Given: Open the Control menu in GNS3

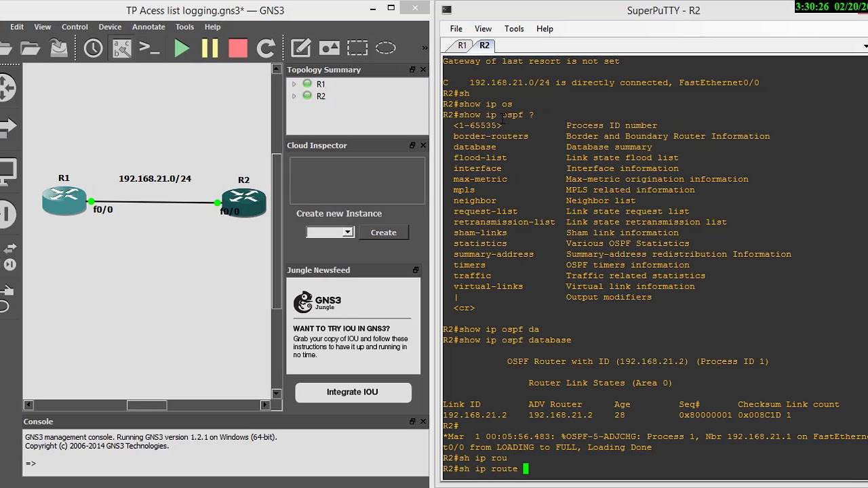Looking at the screenshot, I should coord(75,27).
